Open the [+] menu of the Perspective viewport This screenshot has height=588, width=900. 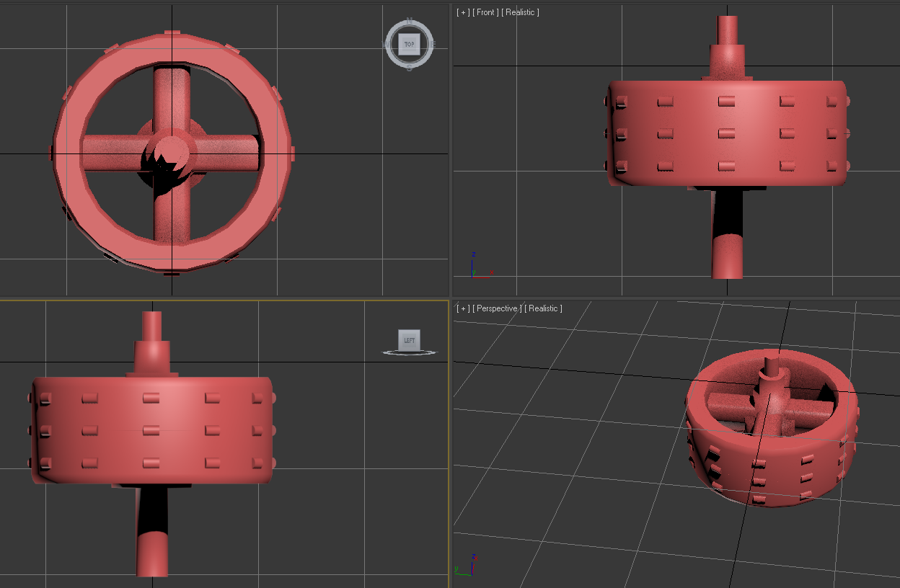(x=462, y=308)
